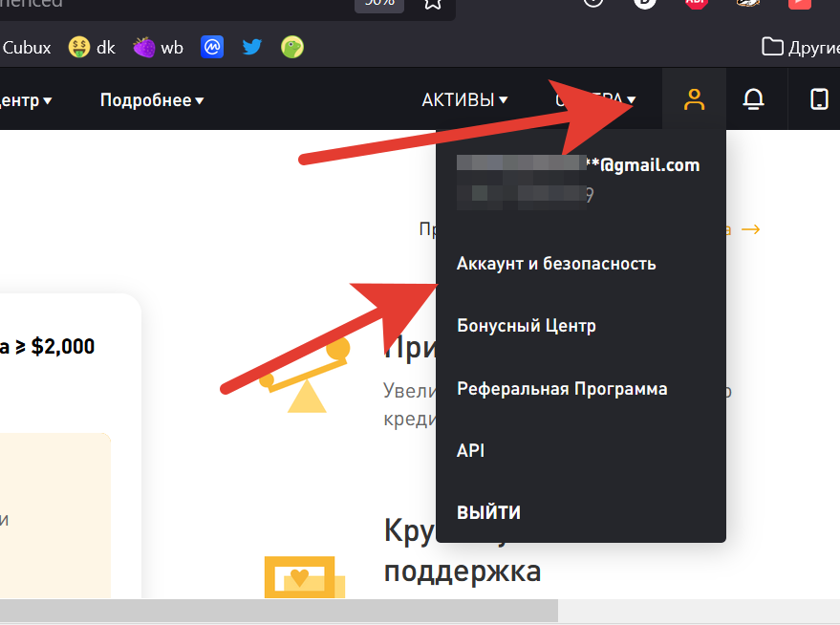This screenshot has height=625, width=840.
Task: Open the wb grape bookmark
Action: [x=158, y=48]
